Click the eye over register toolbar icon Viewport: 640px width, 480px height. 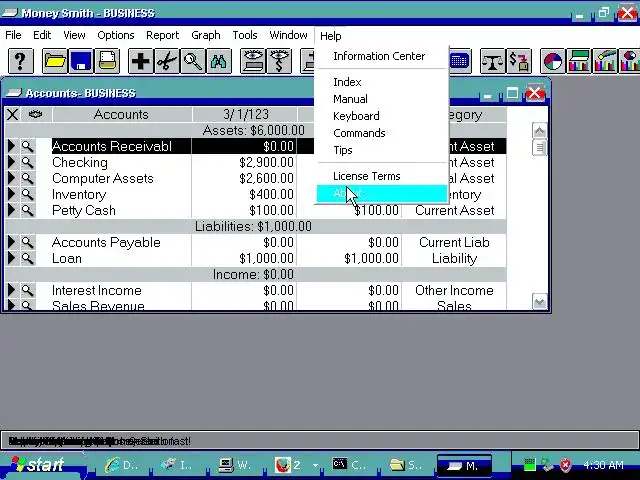pyautogui.click(x=253, y=61)
